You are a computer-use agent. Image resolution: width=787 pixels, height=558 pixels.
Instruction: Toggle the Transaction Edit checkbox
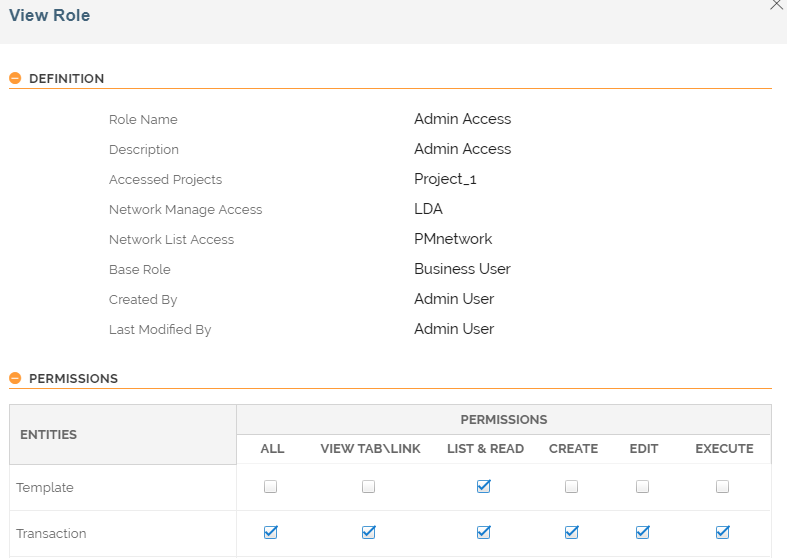(x=642, y=533)
